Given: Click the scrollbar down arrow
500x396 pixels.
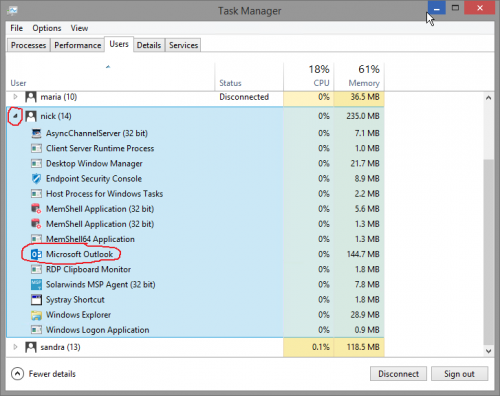Looking at the screenshot, I should point(489,351).
